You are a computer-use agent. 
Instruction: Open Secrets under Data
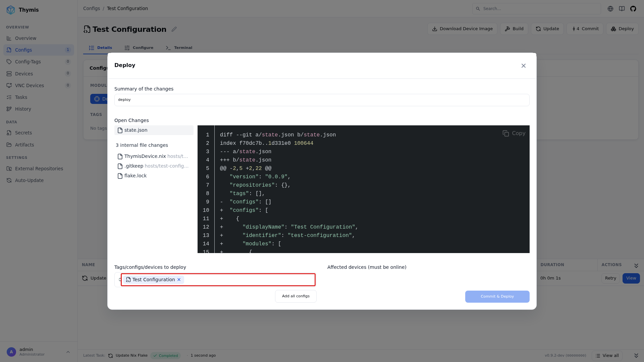point(39,133)
